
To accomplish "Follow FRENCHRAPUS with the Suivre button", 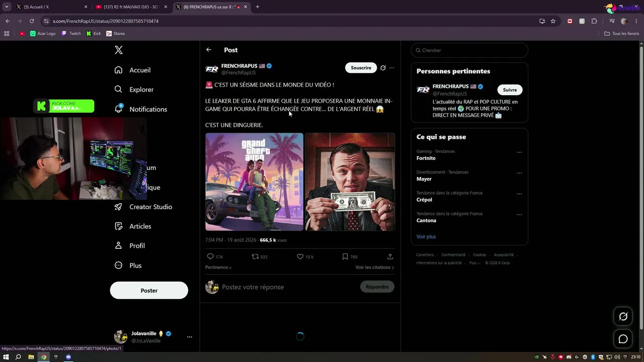I will [x=510, y=90].
